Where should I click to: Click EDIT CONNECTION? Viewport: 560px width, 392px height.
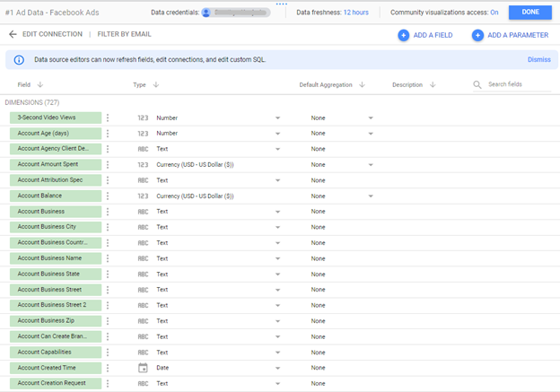click(x=52, y=34)
